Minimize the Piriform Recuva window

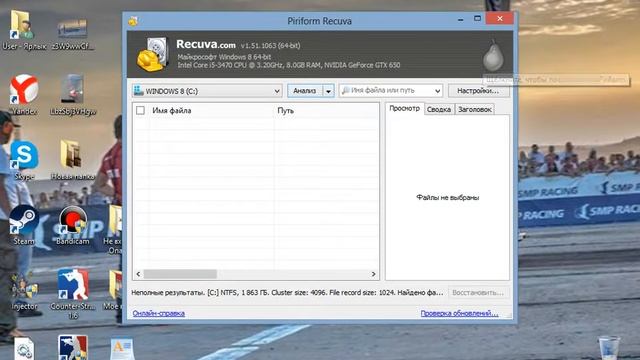pyautogui.click(x=460, y=19)
